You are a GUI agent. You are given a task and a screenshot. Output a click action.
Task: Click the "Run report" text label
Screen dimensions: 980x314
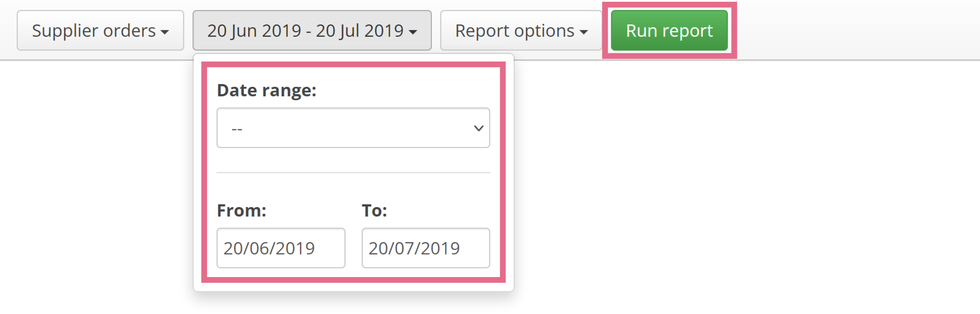669,31
